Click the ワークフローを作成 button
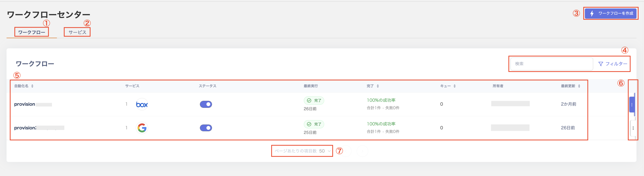 (x=611, y=13)
